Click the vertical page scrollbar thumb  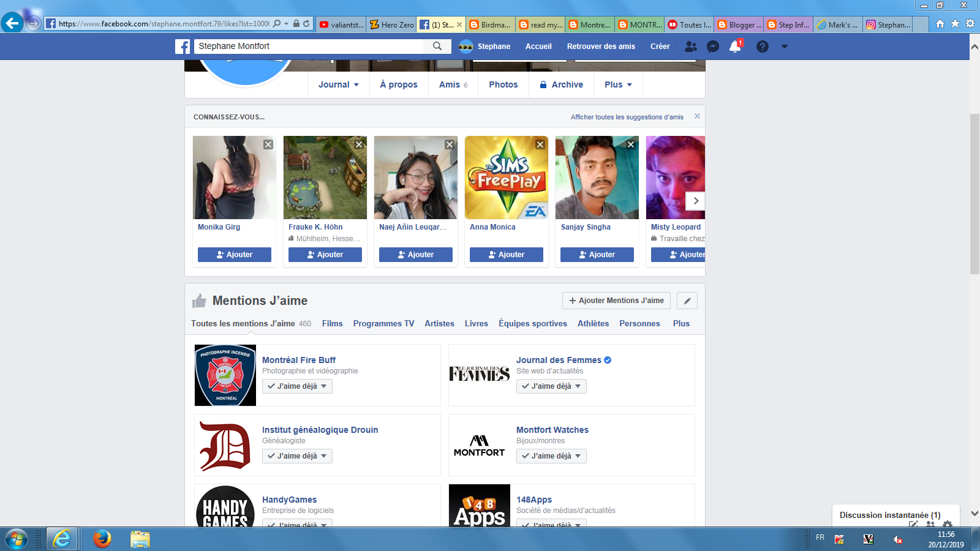974,194
